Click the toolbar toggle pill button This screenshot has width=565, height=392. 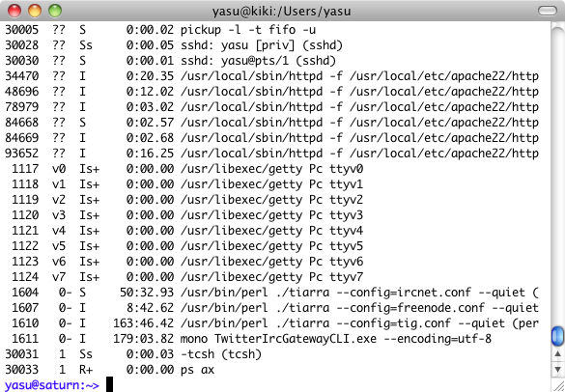[548, 11]
